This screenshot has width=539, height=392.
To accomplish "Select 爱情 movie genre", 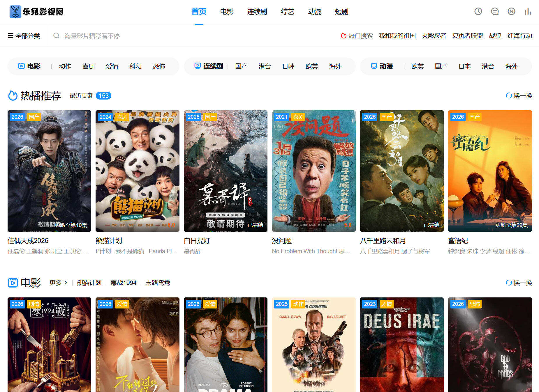I will pos(112,66).
